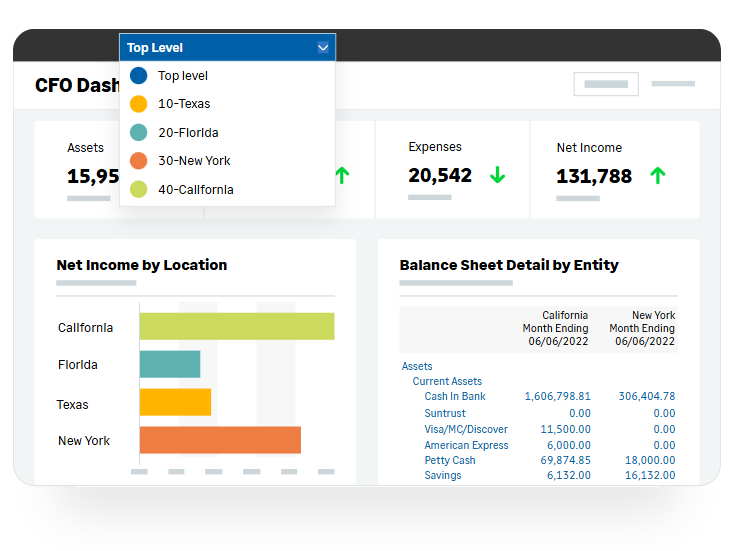Choose 30-New York from the entity list
Image resolution: width=736 pixels, height=551 pixels.
[x=194, y=161]
